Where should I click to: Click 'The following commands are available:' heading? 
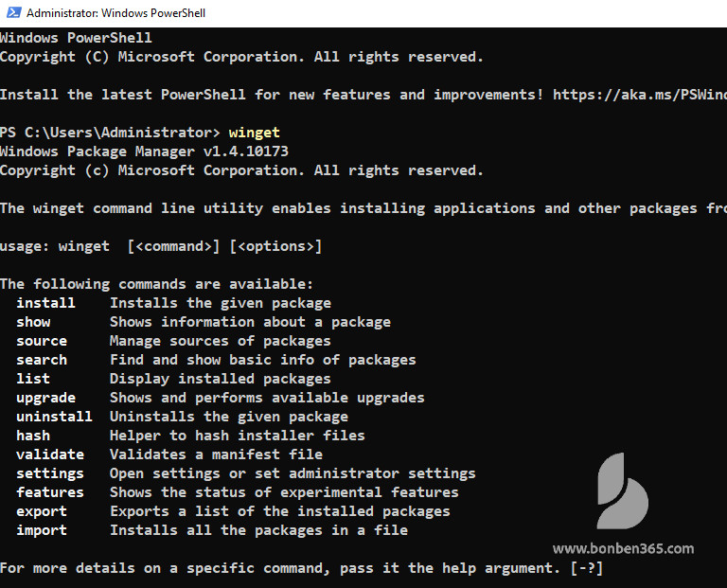pos(157,284)
